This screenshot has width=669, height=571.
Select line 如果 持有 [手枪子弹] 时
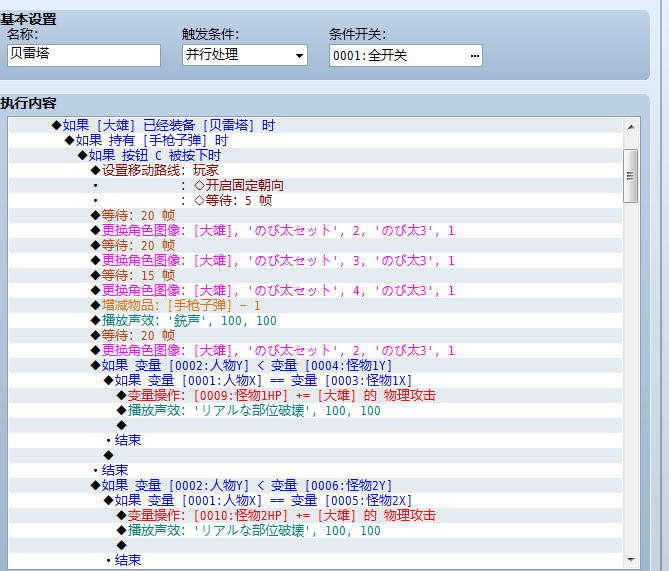coord(315,140)
